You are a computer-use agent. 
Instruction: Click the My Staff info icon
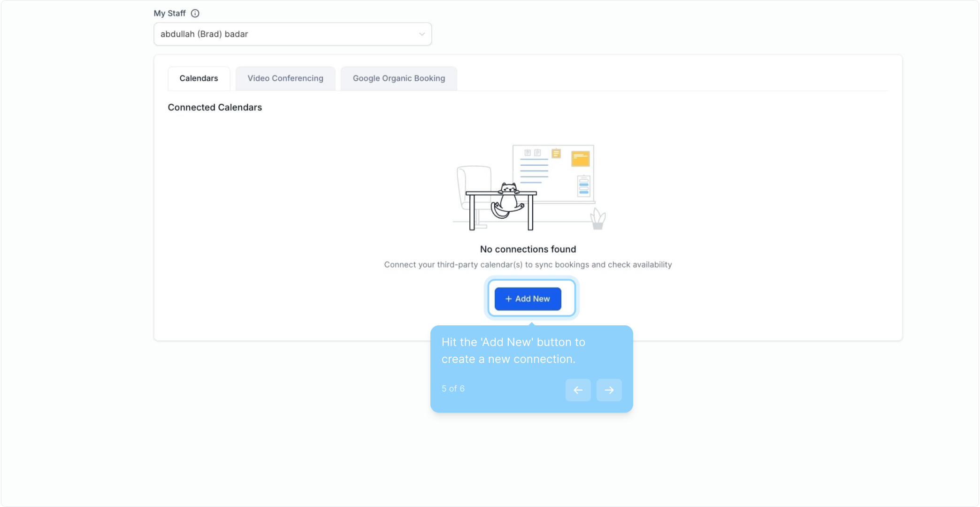pyautogui.click(x=195, y=14)
